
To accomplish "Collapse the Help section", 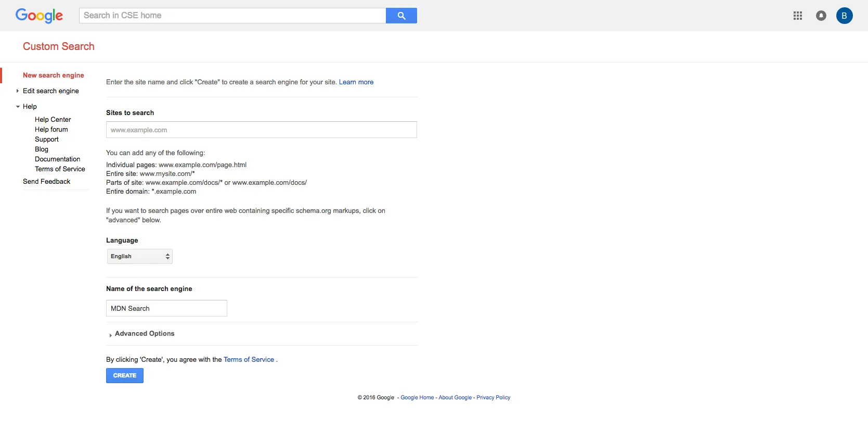I will (x=18, y=107).
